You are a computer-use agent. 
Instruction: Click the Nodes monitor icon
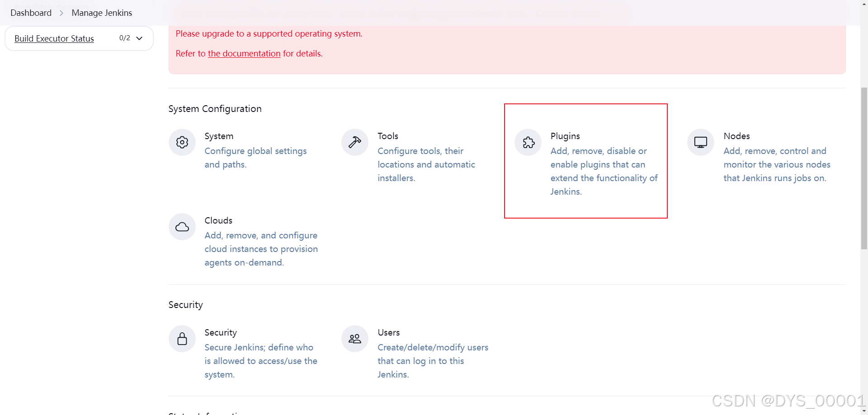[701, 142]
